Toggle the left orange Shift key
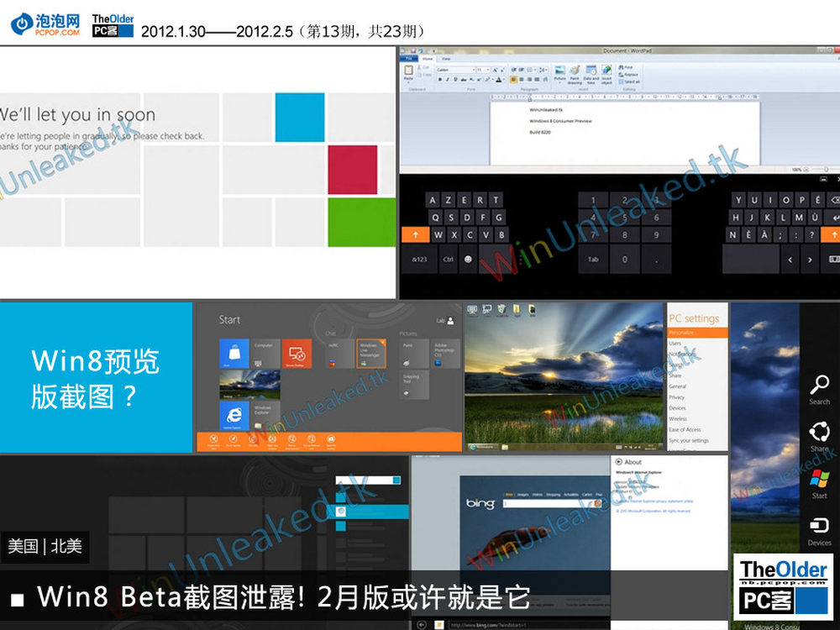The width and height of the screenshot is (840, 630). coord(415,235)
